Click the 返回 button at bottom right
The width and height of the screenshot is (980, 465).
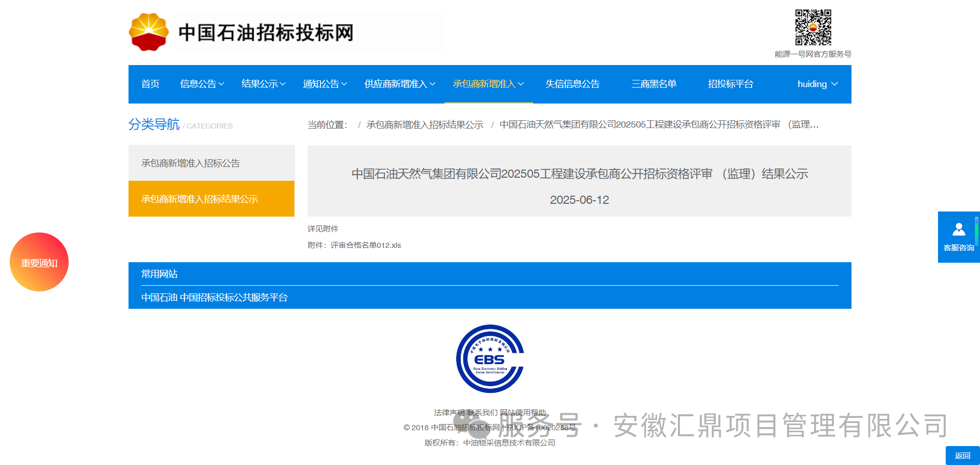962,455
